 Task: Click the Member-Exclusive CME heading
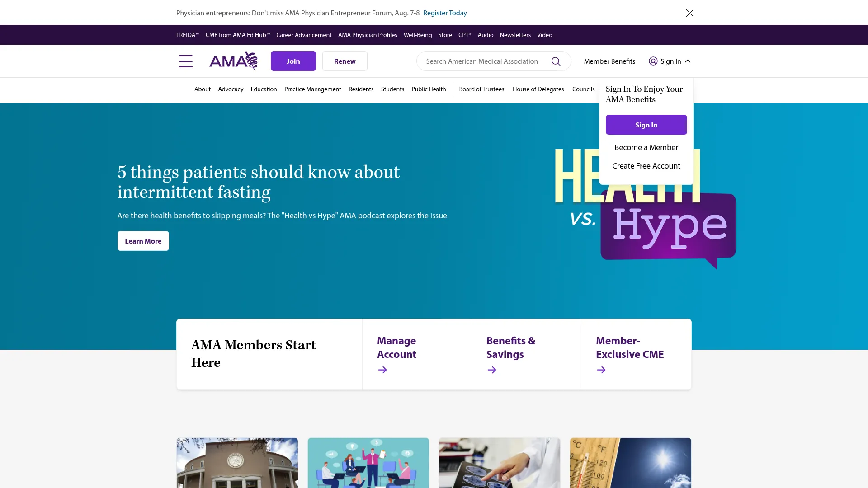(630, 347)
